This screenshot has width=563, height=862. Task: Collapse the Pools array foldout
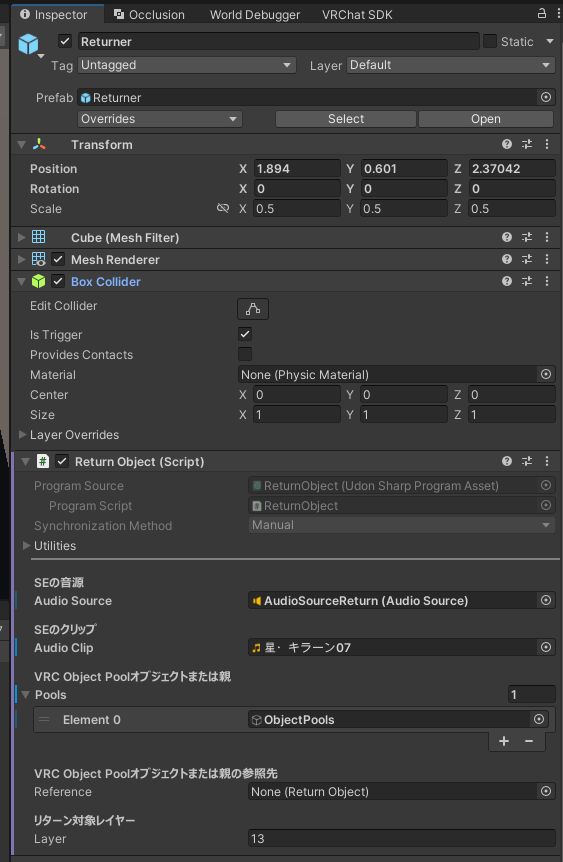point(25,695)
